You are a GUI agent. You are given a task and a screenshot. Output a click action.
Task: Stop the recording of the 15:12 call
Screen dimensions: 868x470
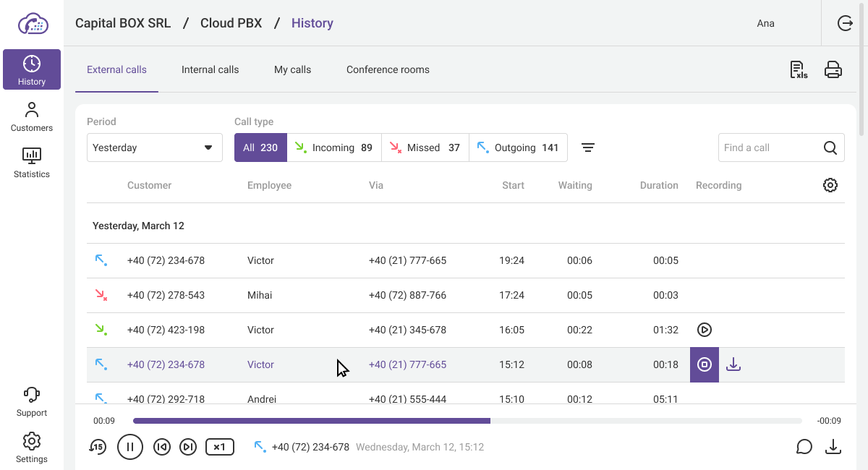(705, 364)
